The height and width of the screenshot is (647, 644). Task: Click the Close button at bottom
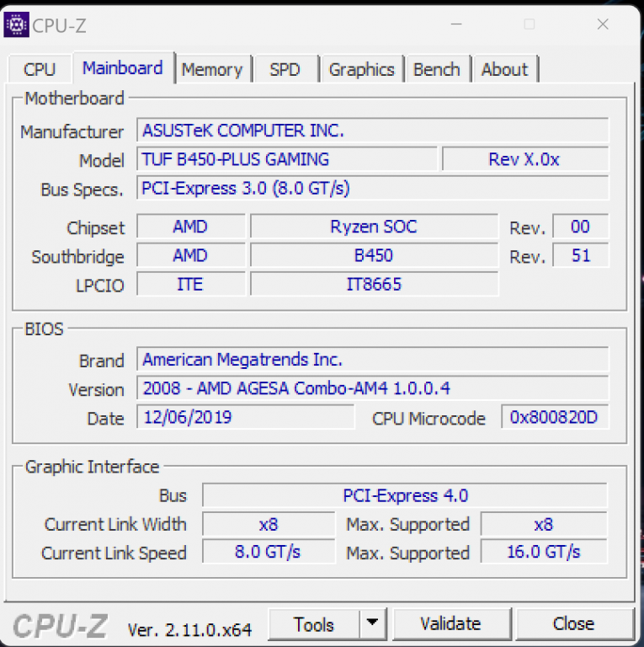click(574, 623)
